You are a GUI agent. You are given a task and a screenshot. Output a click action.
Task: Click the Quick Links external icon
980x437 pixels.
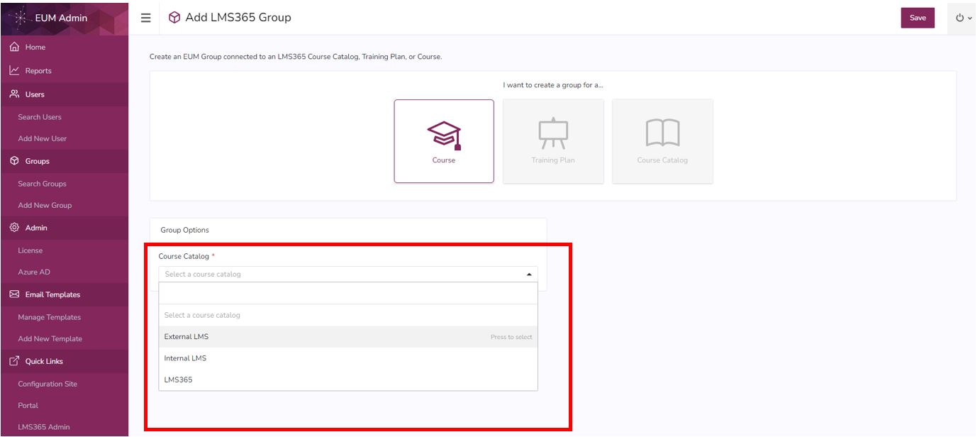click(x=14, y=361)
